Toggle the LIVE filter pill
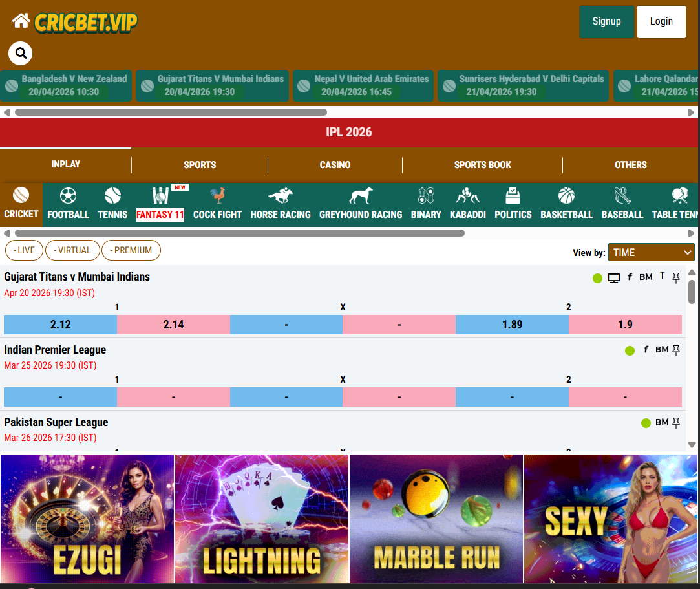The image size is (700, 589). coord(24,250)
